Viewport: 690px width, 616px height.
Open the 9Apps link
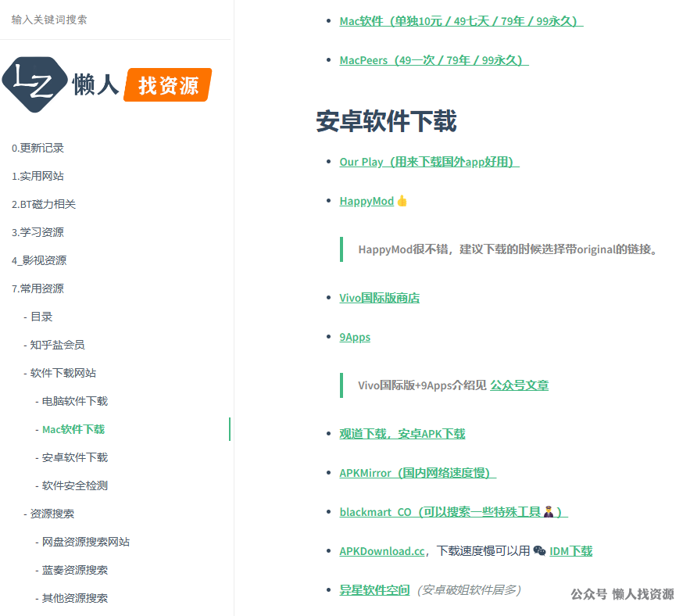355,337
